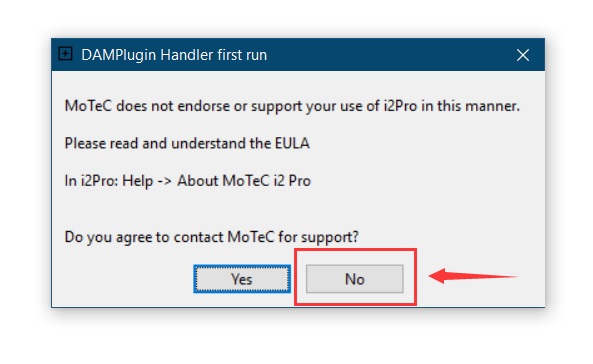Choose the Yes button
The width and height of the screenshot is (593, 364).
[x=242, y=279]
